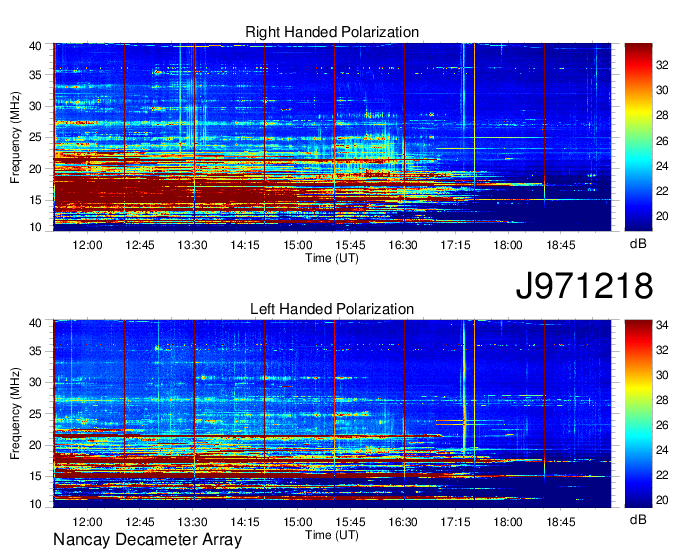The width and height of the screenshot is (680, 552).
Task: Click 15:00 tick on Right Handed time axis
Action: 298,245
